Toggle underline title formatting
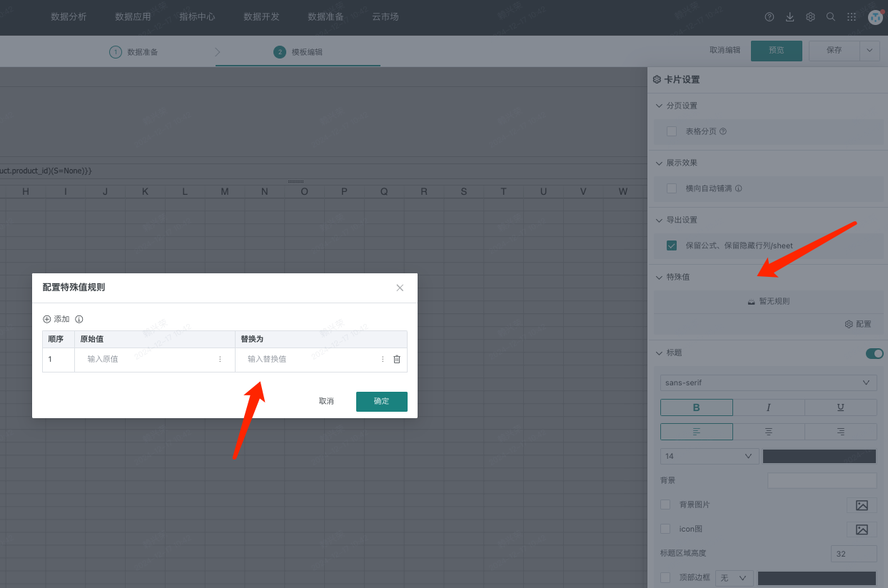Screen dimensions: 888x588 tap(841, 407)
